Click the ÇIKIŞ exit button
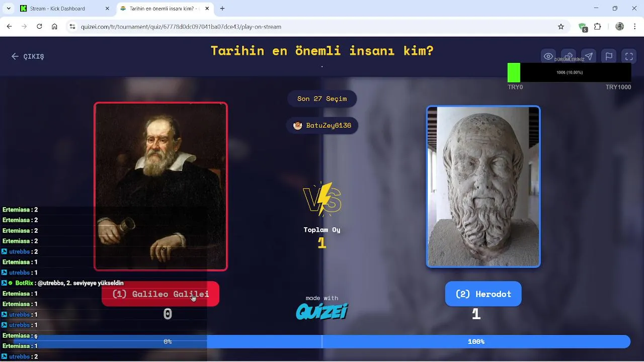 pyautogui.click(x=28, y=56)
